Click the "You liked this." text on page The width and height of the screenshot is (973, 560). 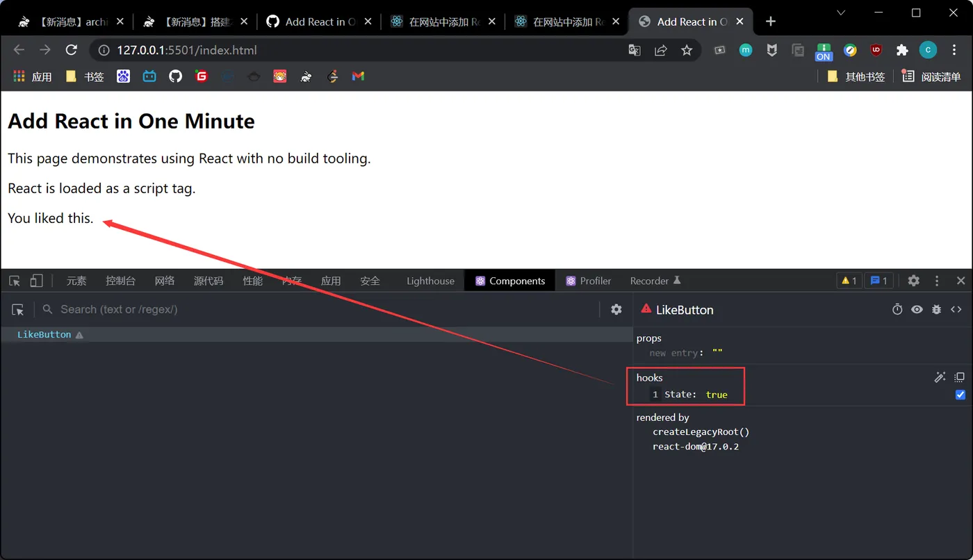coord(50,218)
